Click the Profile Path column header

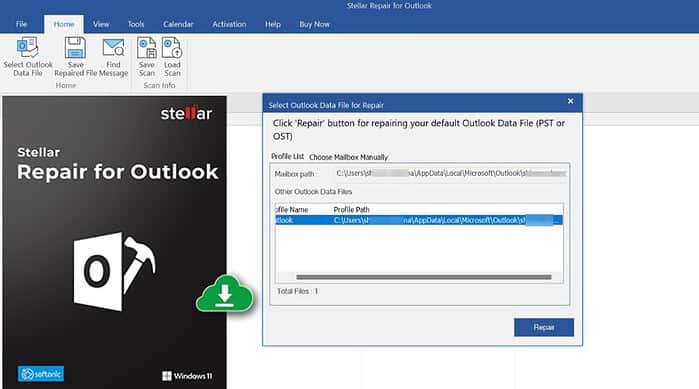pyautogui.click(x=351, y=209)
